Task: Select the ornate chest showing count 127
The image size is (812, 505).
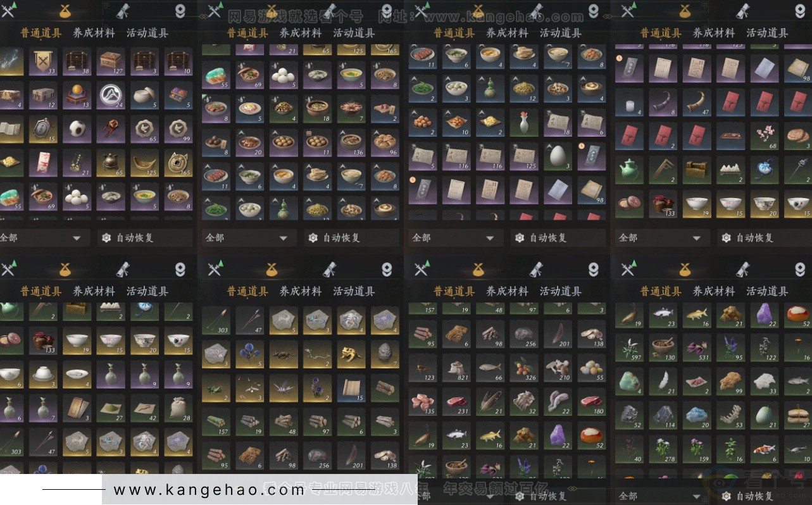Action: (x=111, y=61)
